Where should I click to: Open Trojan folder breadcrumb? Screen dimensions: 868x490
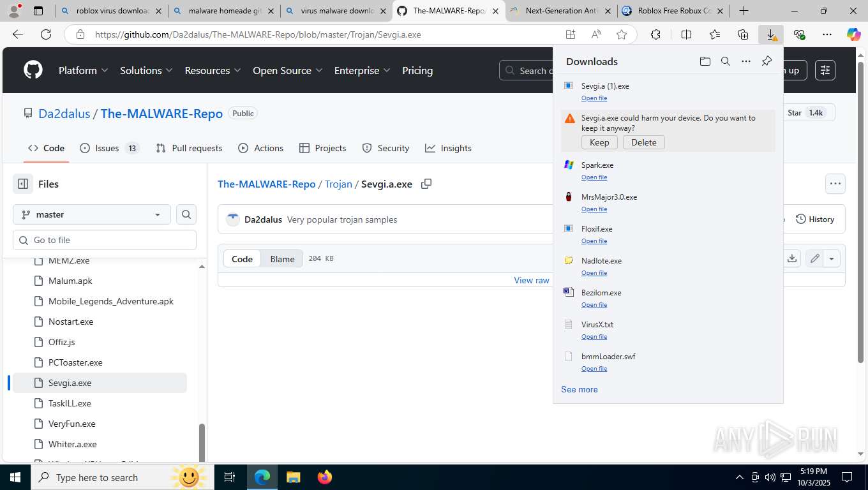338,184
